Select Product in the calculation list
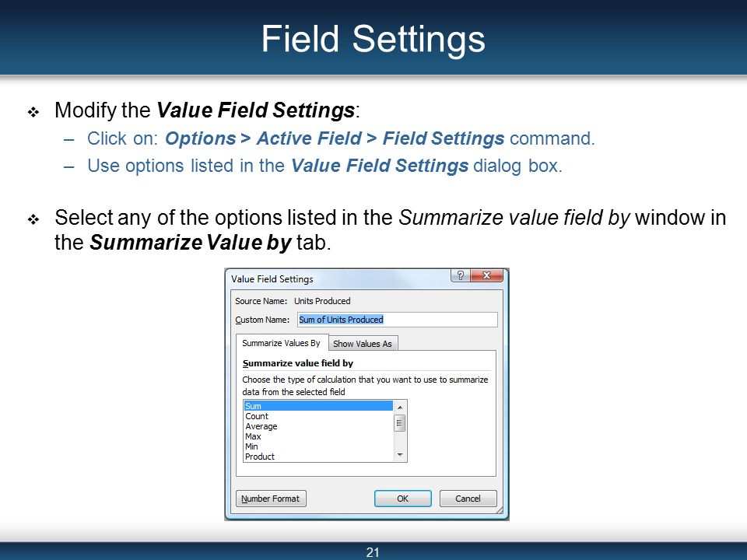The image size is (747, 560). point(318,457)
